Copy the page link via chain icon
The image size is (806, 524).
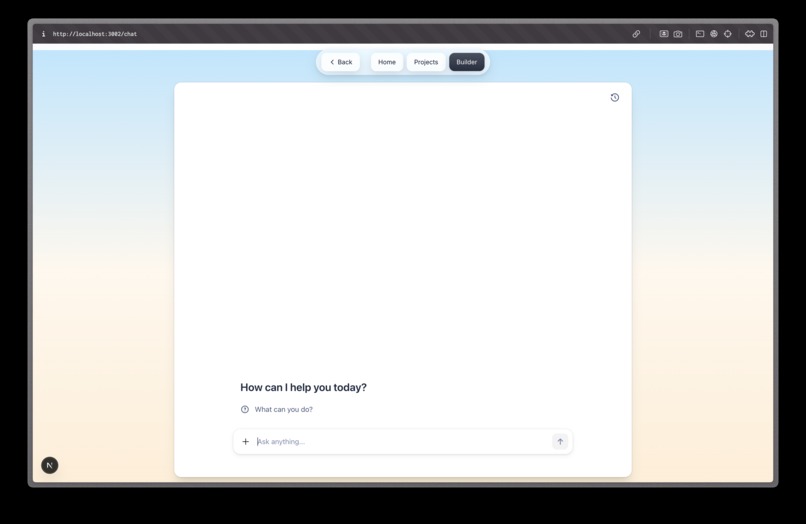pos(636,34)
